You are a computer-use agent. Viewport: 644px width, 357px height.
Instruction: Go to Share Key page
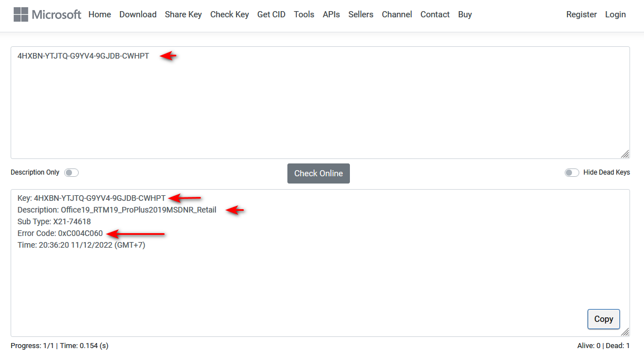[183, 15]
